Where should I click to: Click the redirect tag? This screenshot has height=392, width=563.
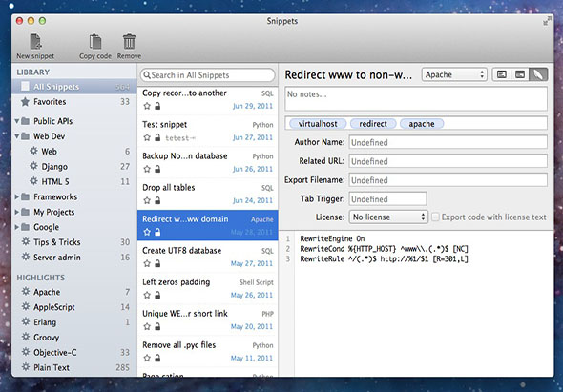(373, 124)
